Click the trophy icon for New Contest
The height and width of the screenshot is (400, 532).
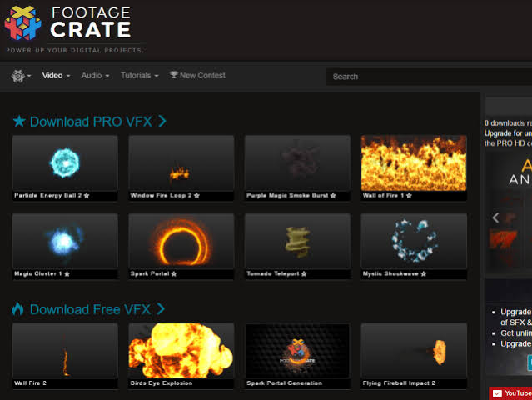point(174,75)
